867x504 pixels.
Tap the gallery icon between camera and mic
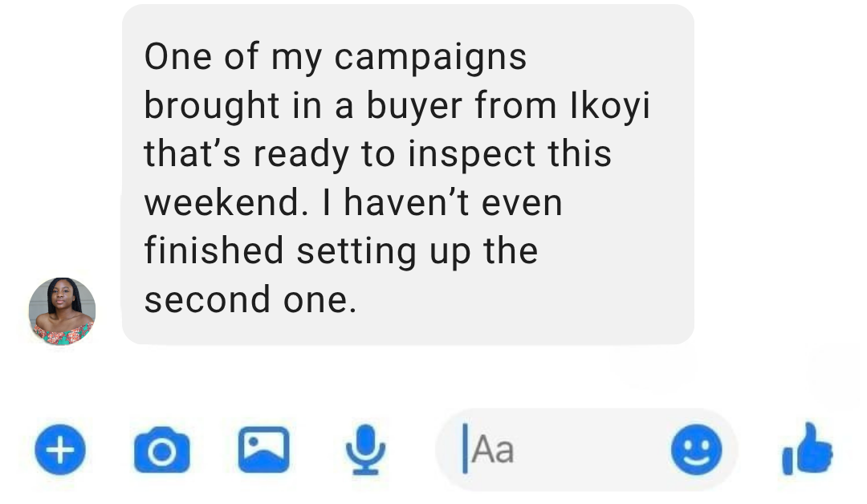point(265,450)
